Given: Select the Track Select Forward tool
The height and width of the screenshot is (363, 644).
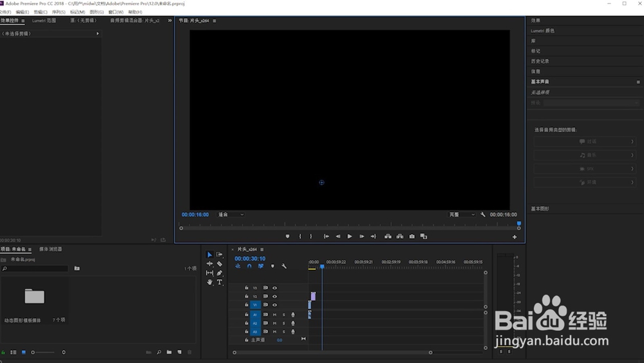Looking at the screenshot, I should click(220, 255).
